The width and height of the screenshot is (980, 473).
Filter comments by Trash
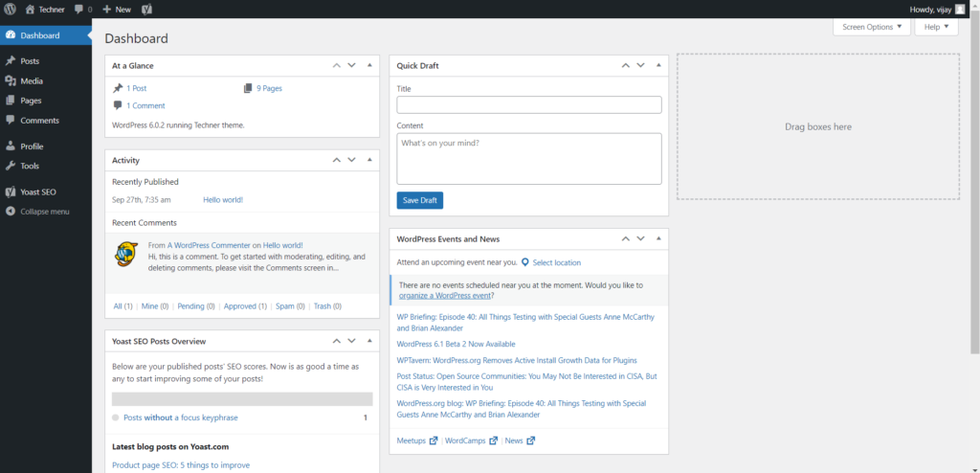tap(327, 306)
